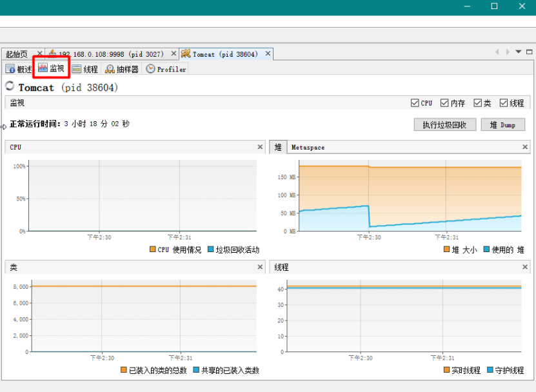Click the CPU chart panel title
The width and height of the screenshot is (536, 392).
pyautogui.click(x=15, y=147)
